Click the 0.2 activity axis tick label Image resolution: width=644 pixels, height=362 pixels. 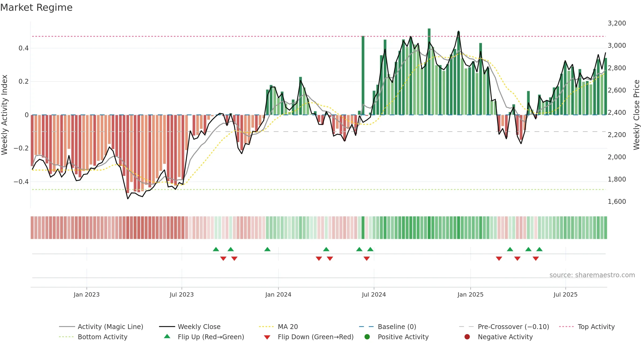point(24,82)
